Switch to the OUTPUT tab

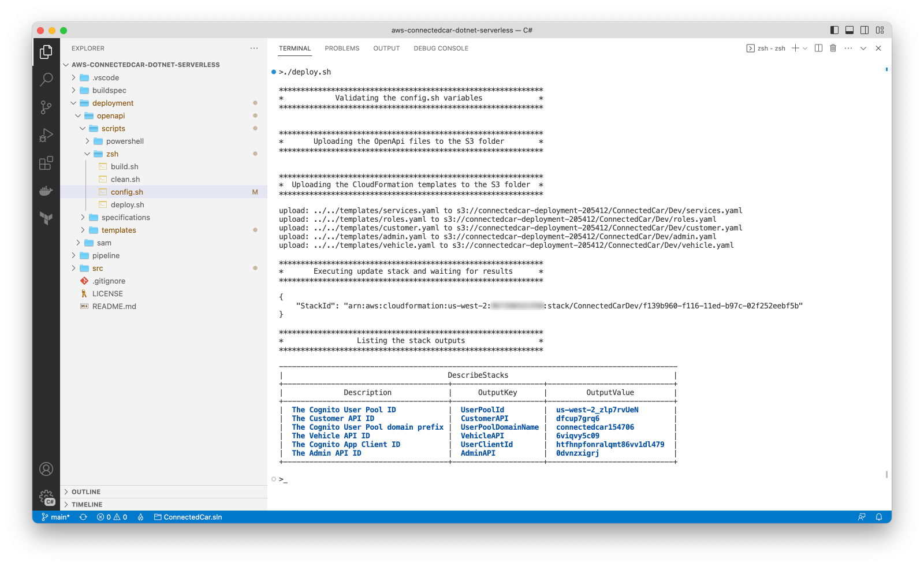pos(386,49)
